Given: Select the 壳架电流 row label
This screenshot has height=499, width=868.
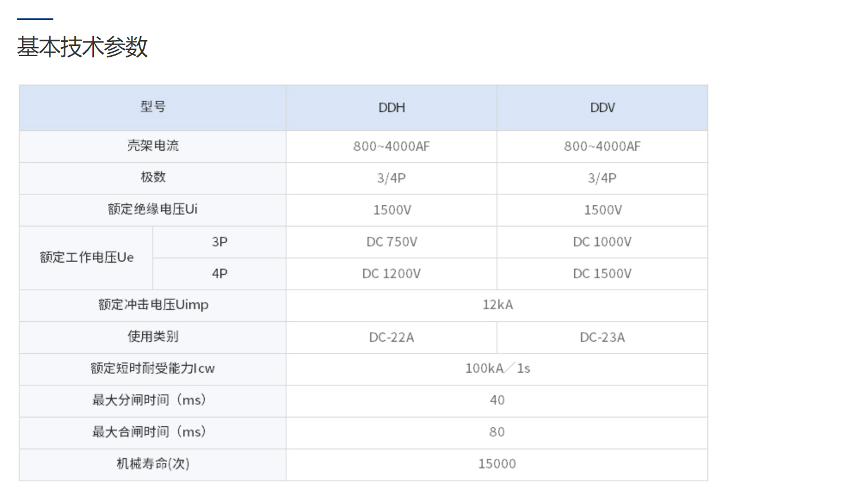Looking at the screenshot, I should pos(153,146).
